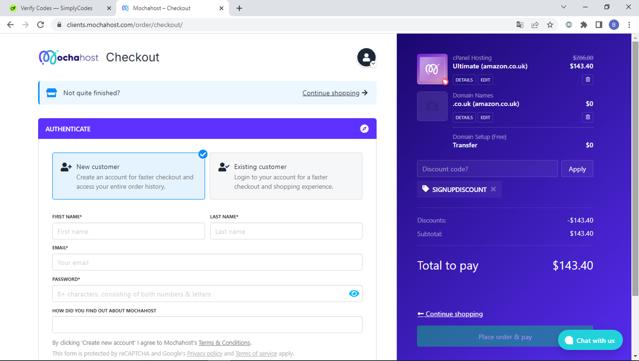Screen dimensions: 639x361
Task: Toggle password visibility eye icon
Action: tap(354, 294)
